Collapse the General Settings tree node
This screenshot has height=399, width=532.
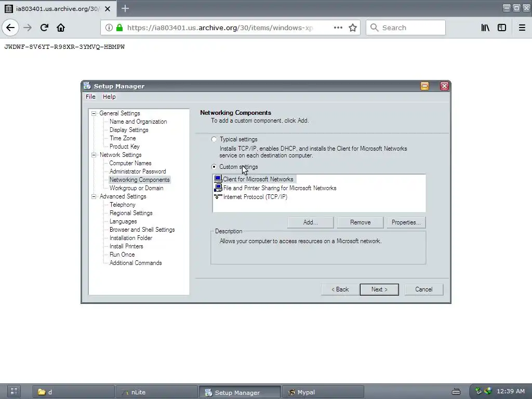pyautogui.click(x=94, y=113)
